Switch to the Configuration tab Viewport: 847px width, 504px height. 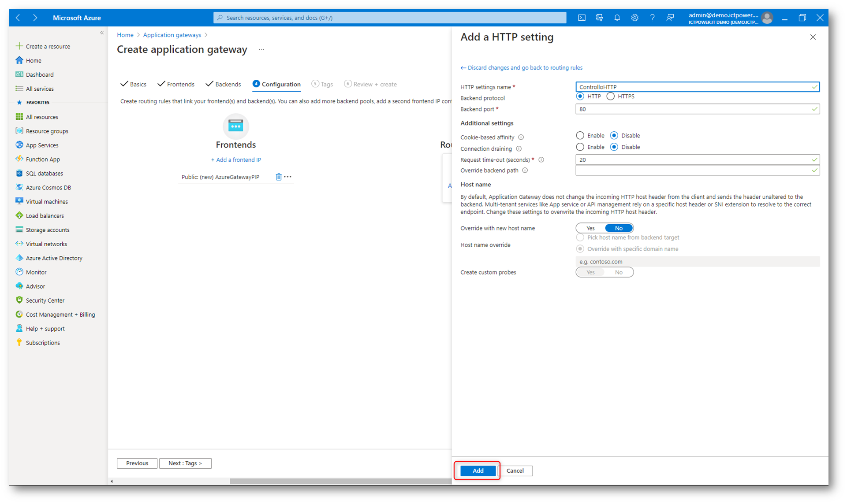tap(276, 84)
